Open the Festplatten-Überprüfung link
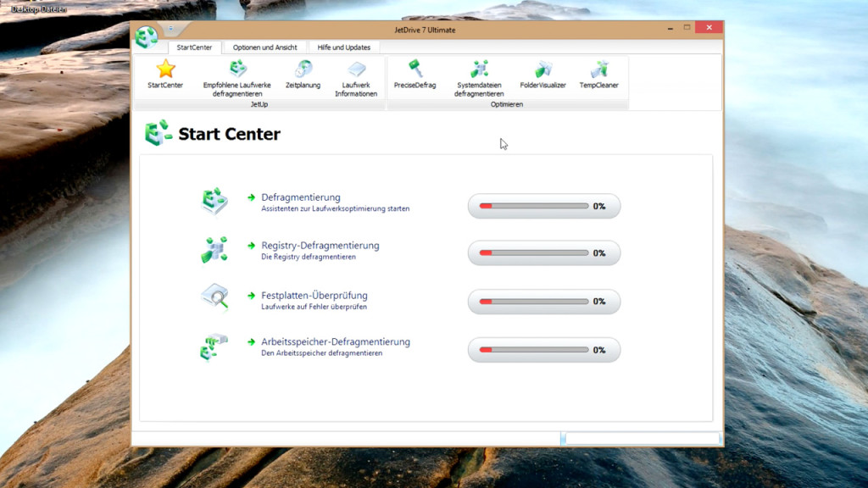The height and width of the screenshot is (488, 868). (314, 296)
